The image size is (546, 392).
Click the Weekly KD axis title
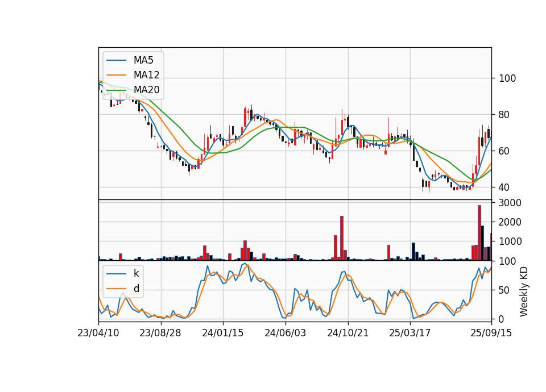click(524, 291)
